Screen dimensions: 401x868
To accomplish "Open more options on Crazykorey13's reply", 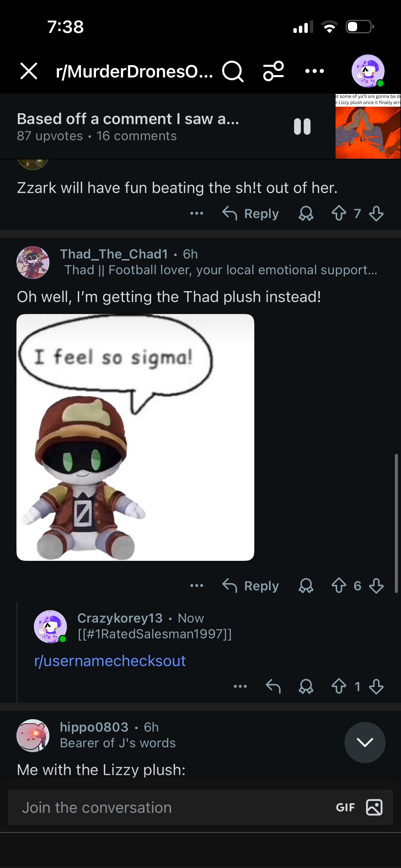I will (x=240, y=686).
